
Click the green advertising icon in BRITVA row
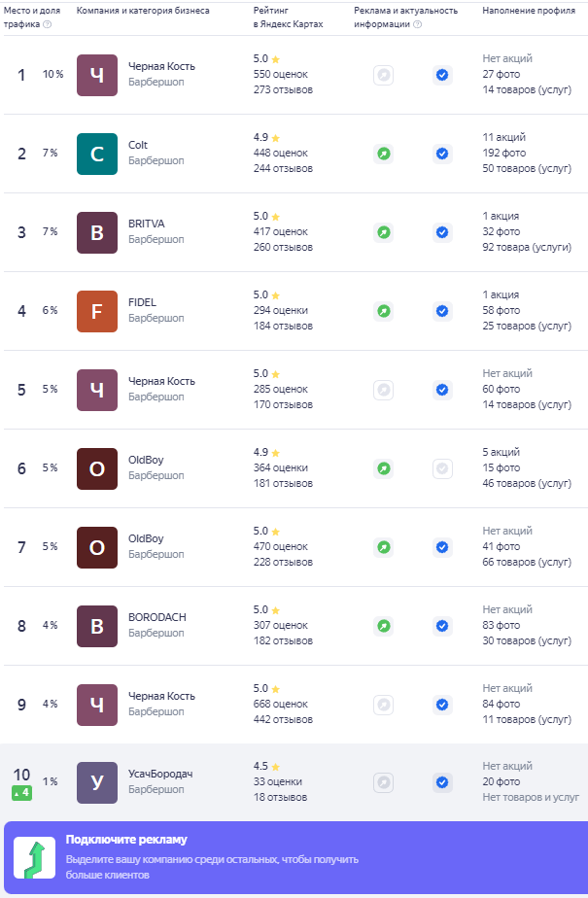click(x=384, y=232)
